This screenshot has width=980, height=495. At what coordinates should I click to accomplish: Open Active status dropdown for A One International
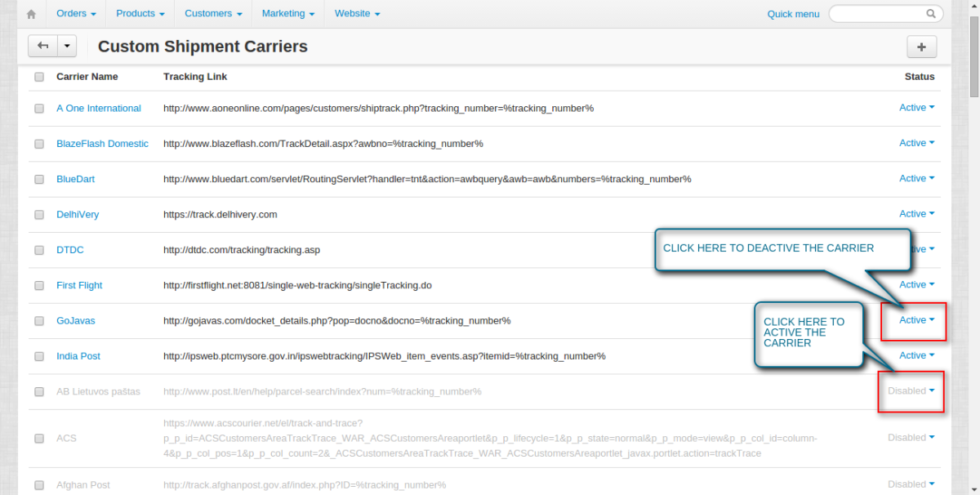(x=916, y=107)
